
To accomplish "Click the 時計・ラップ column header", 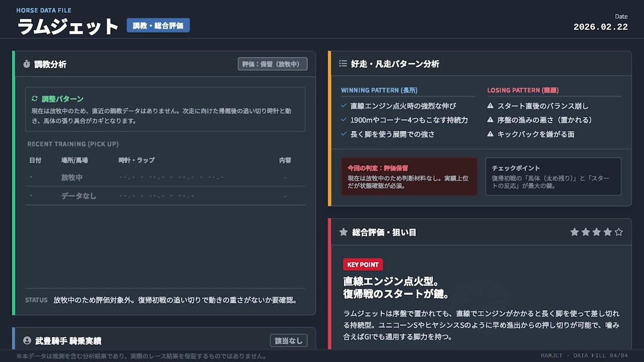I will 136,160.
